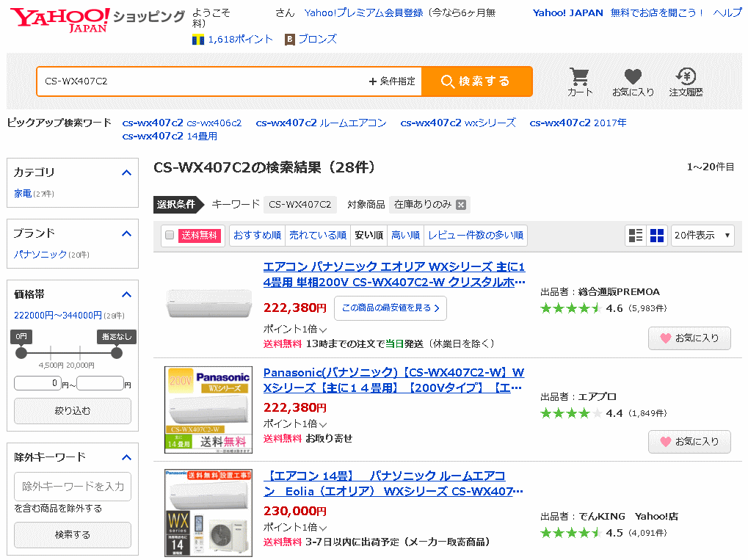This screenshot has width=748, height=560.
Task: Open 無料でお店を開こう！ link
Action: 658,13
